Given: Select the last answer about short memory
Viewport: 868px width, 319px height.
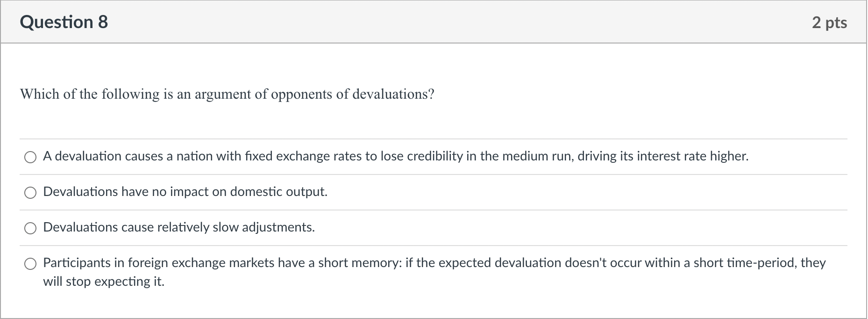Looking at the screenshot, I should pyautogui.click(x=30, y=263).
